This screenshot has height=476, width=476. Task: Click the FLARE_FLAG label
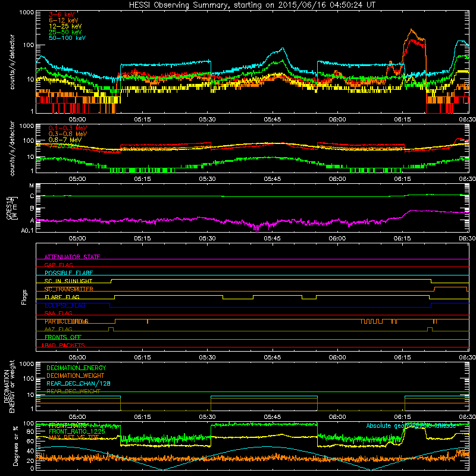click(62, 297)
